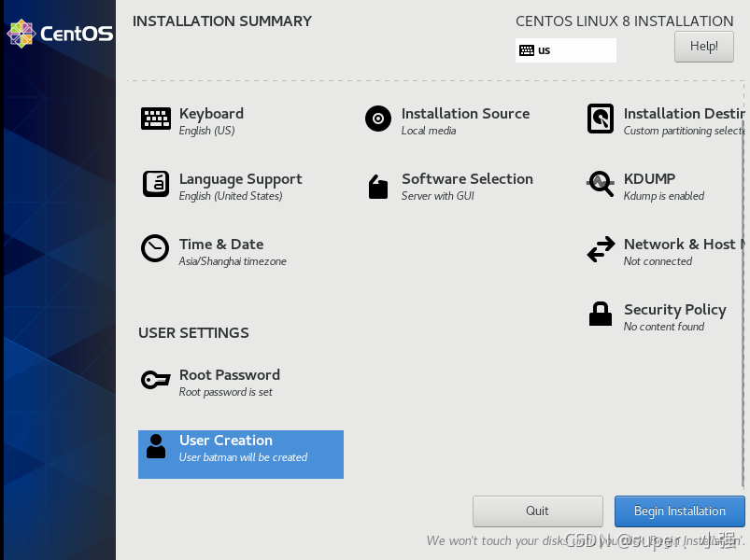Open Network & Host Name settings
750x560 pixels.
[x=685, y=245]
